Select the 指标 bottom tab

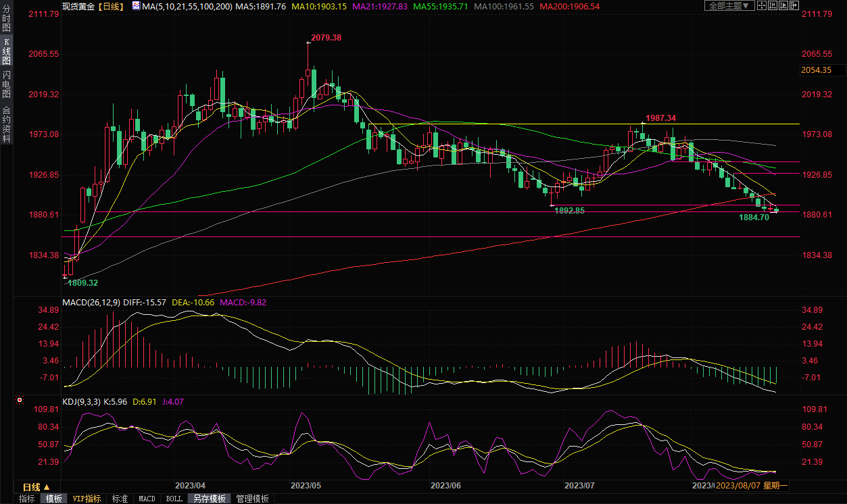point(27,499)
